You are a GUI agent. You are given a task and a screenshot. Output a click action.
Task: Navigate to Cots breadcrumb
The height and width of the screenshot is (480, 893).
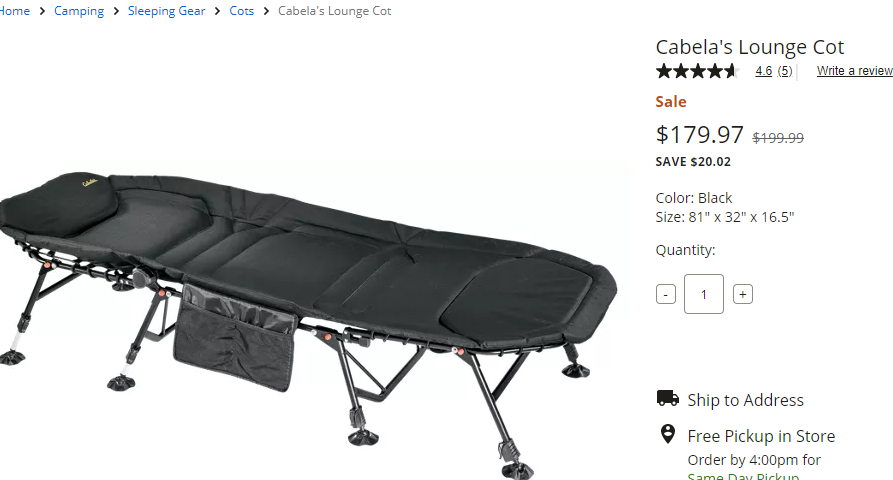241,11
